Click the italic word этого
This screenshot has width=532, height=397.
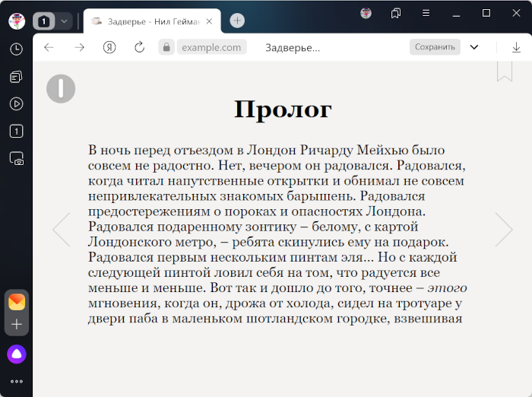point(447,288)
